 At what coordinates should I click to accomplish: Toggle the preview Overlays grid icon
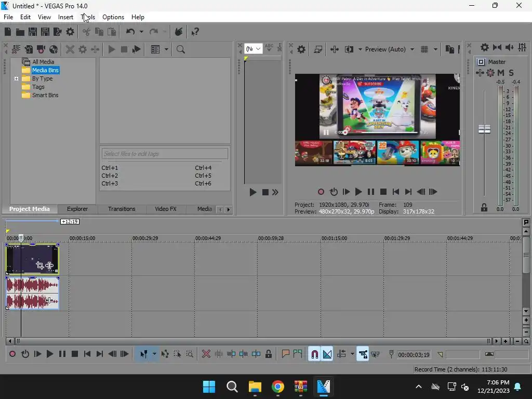[x=424, y=49]
